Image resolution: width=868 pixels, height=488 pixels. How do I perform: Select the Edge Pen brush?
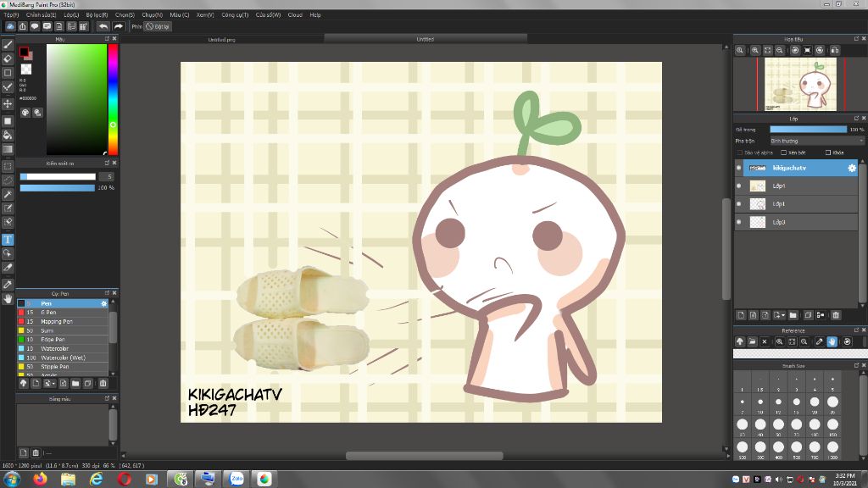coord(63,340)
